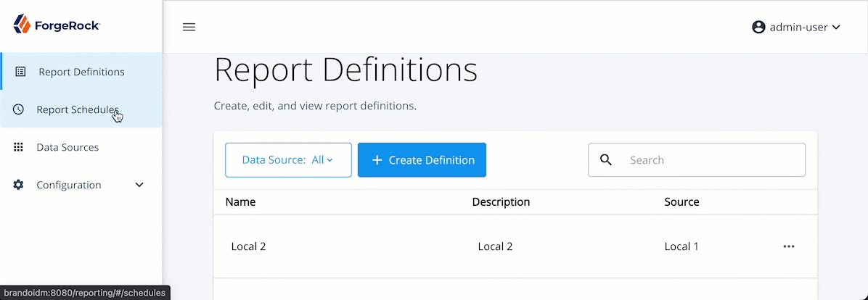This screenshot has height=300, width=868.
Task: Click the Configuration gear icon
Action: tap(19, 185)
